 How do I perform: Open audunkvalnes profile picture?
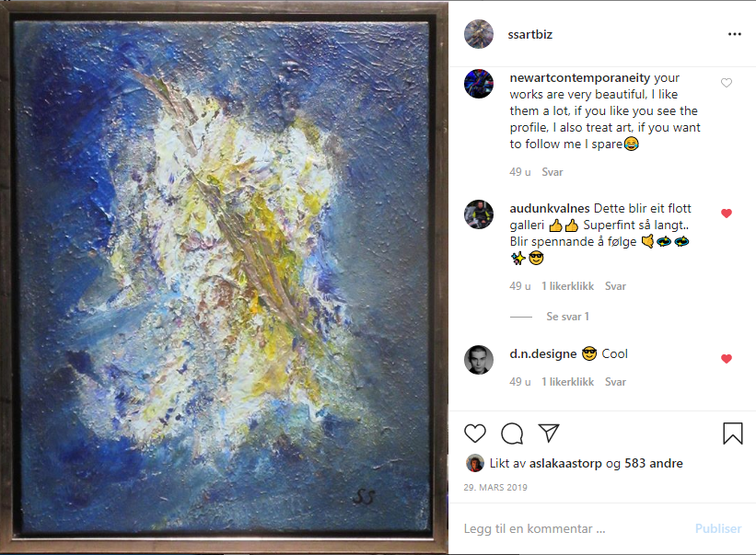[479, 214]
